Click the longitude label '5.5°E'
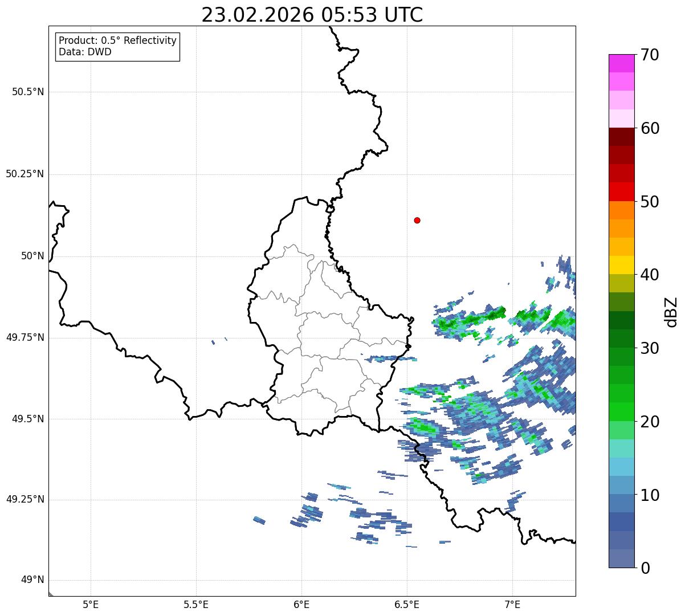This screenshot has height=616, width=685. (196, 605)
